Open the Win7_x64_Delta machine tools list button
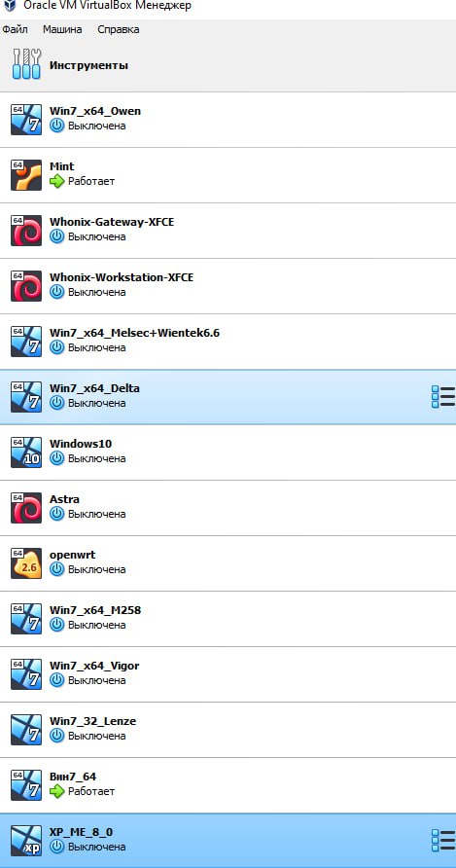 tap(442, 397)
